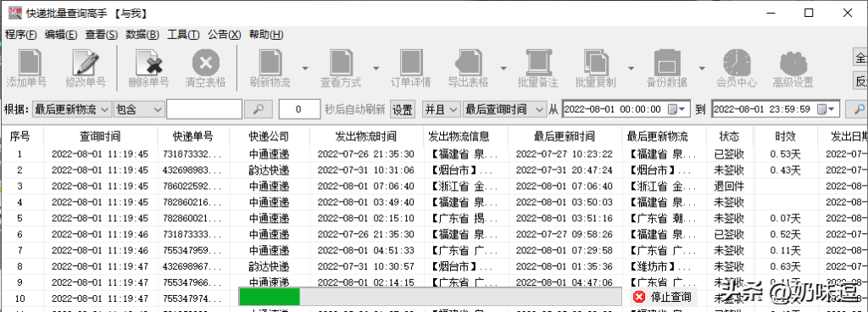Open the 数据(B) menu

[x=142, y=35]
